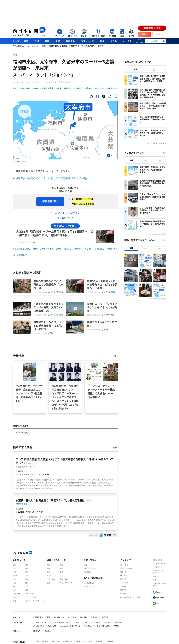Share article on X
The height and width of the screenshot is (644, 179).
click(x=104, y=96)
